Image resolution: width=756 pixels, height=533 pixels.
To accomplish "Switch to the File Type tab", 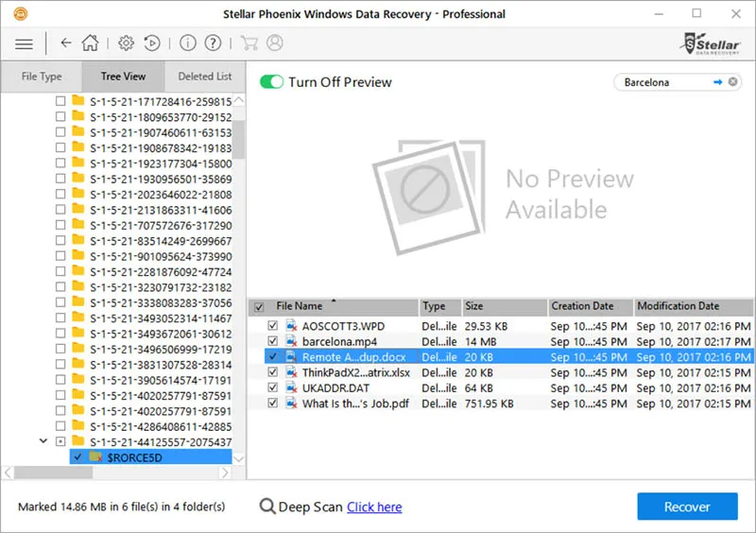I will pos(42,77).
